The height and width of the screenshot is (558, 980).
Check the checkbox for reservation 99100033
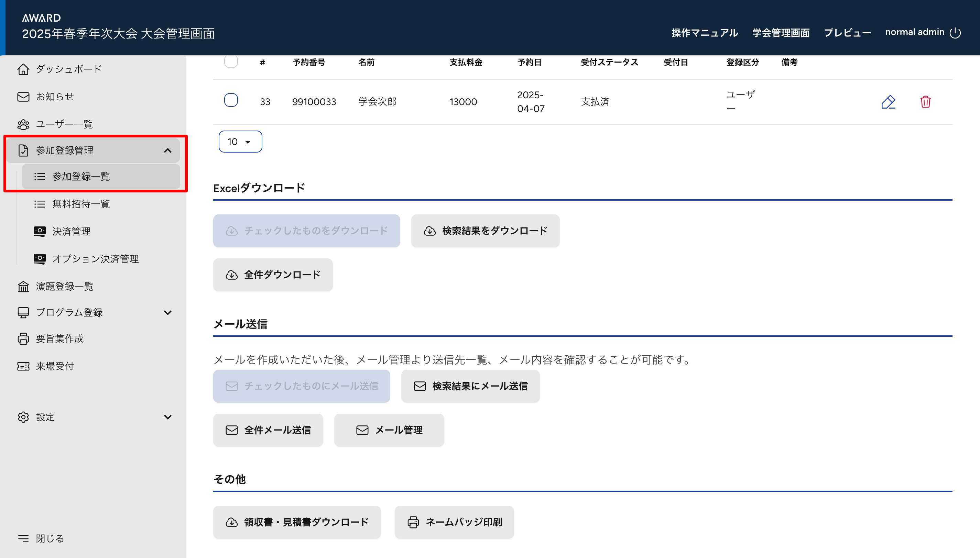[x=231, y=100]
